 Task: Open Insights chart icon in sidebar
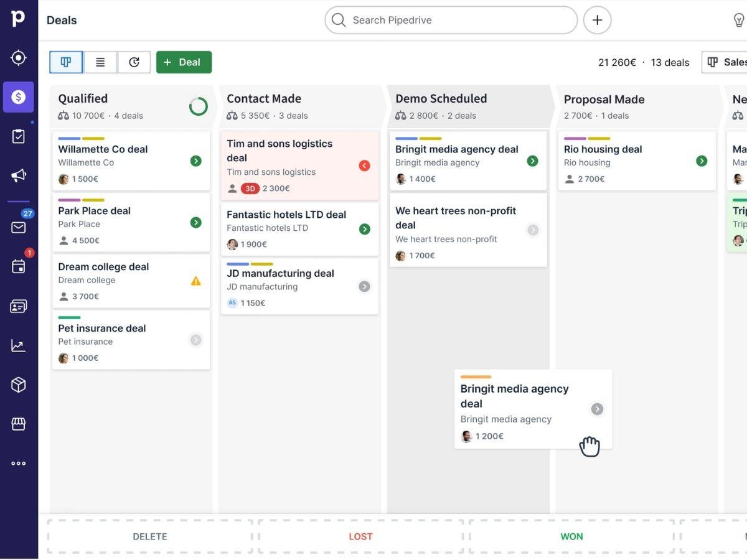point(19,346)
